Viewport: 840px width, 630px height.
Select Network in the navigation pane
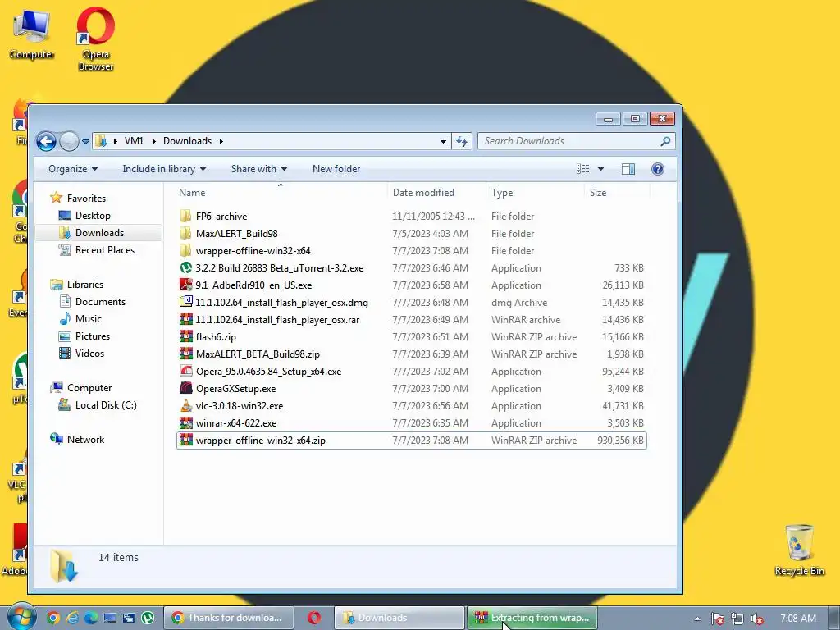tap(85, 440)
